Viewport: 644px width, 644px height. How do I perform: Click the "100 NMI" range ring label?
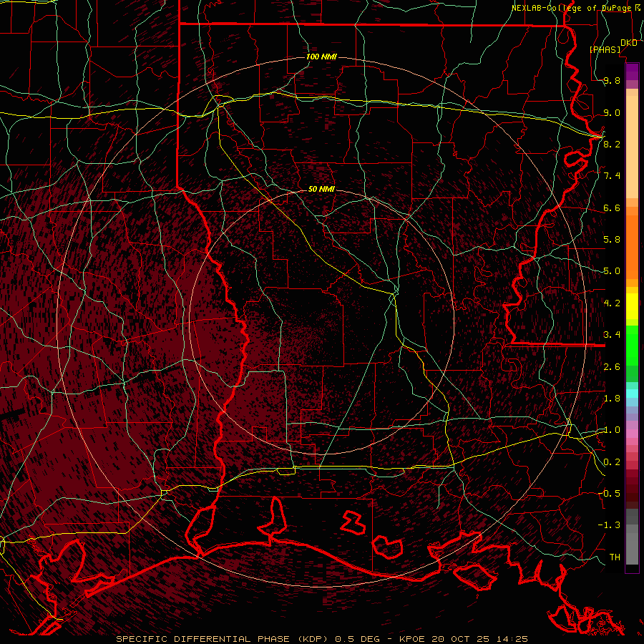321,57
